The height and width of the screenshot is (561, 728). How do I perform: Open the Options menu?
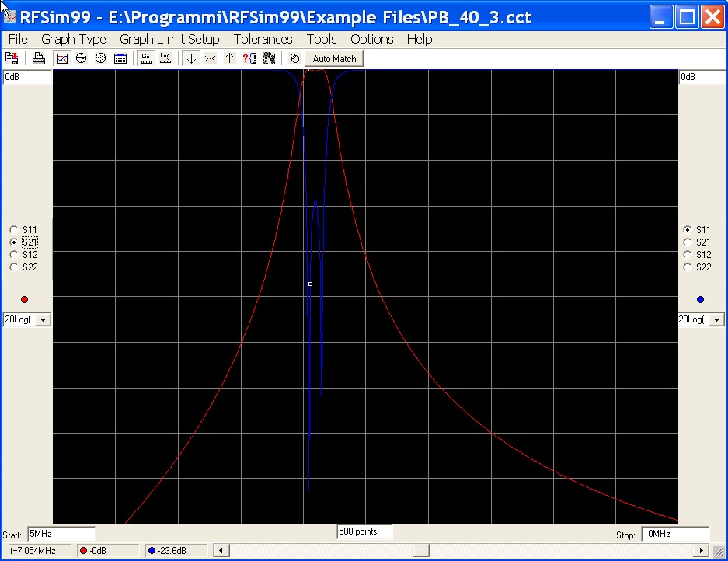click(372, 39)
